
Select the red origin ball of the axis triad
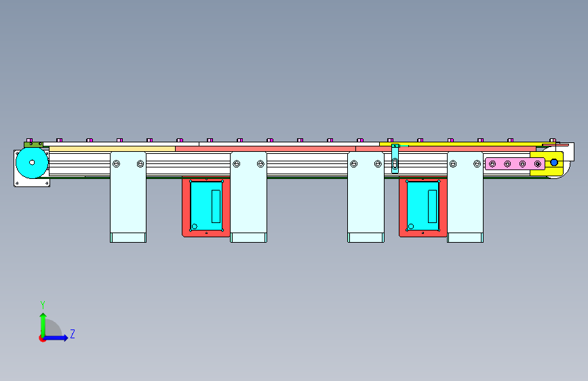(42, 338)
